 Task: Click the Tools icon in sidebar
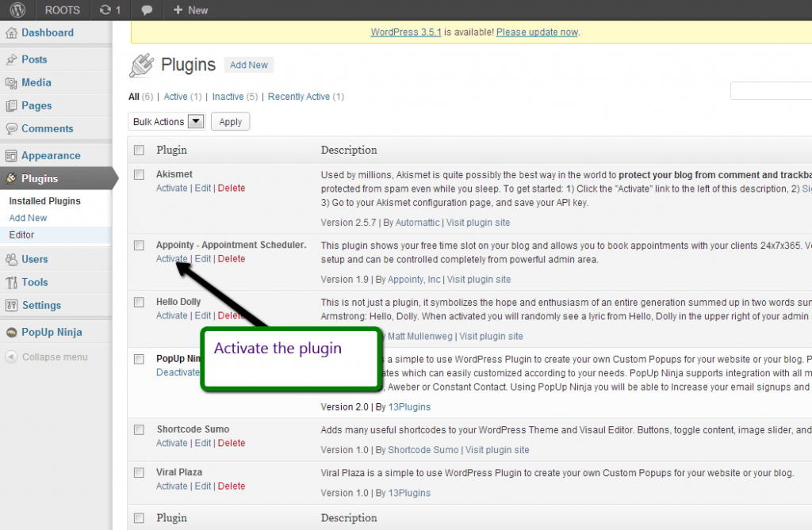click(x=11, y=283)
